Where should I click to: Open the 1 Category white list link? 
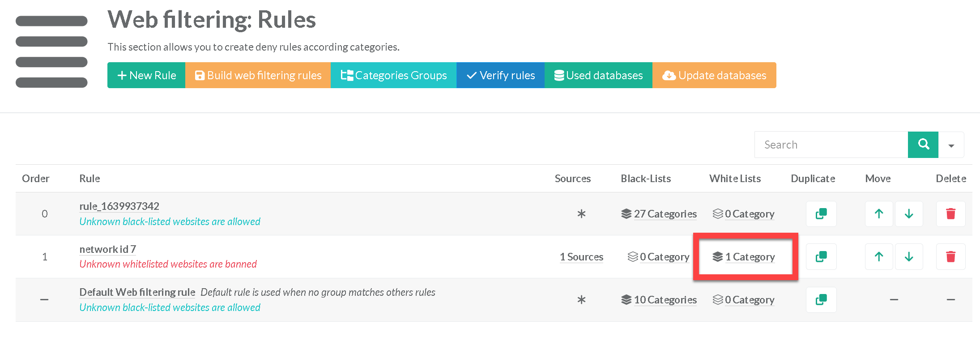tap(750, 257)
